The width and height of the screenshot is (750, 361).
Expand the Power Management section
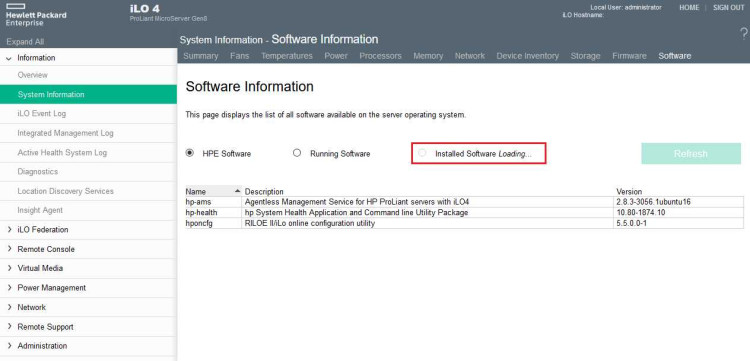9,288
